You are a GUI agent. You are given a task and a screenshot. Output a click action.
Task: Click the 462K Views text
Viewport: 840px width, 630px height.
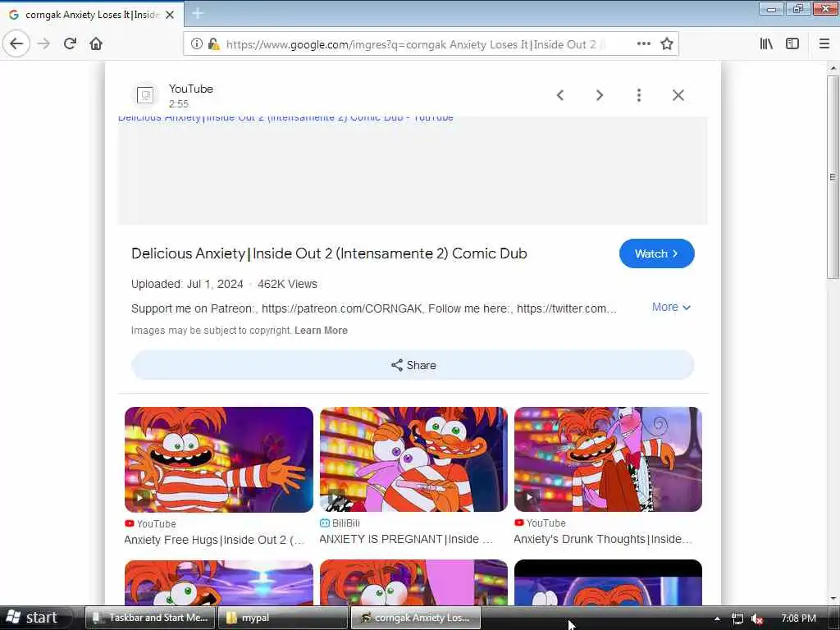pos(287,285)
